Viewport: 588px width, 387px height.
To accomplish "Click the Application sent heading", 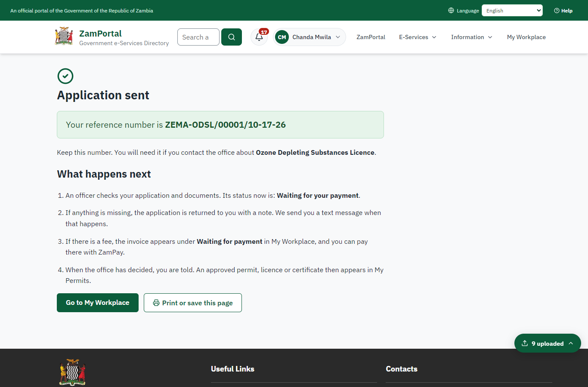I will point(103,95).
